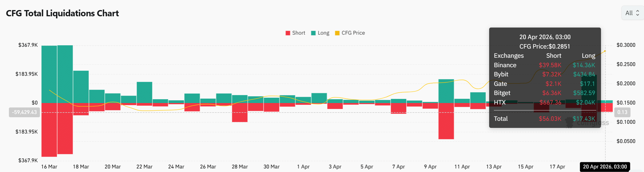Click the 28 Mar red Short bar

tap(240, 112)
